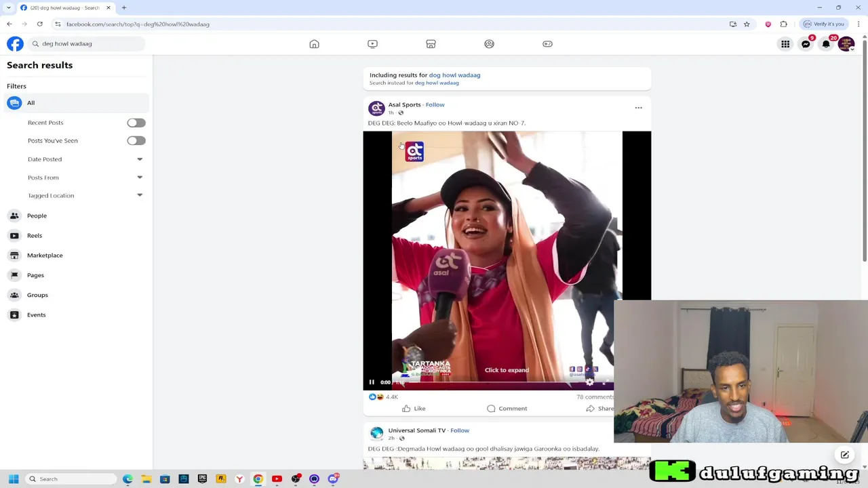Select the All filter
Image resolution: width=868 pixels, height=488 pixels.
77,103
